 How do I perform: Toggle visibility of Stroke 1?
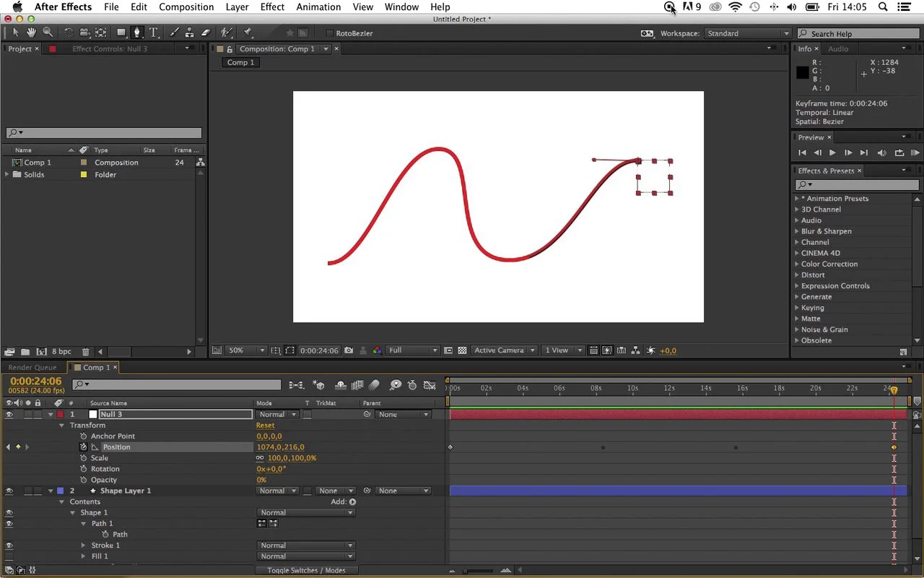(x=9, y=545)
